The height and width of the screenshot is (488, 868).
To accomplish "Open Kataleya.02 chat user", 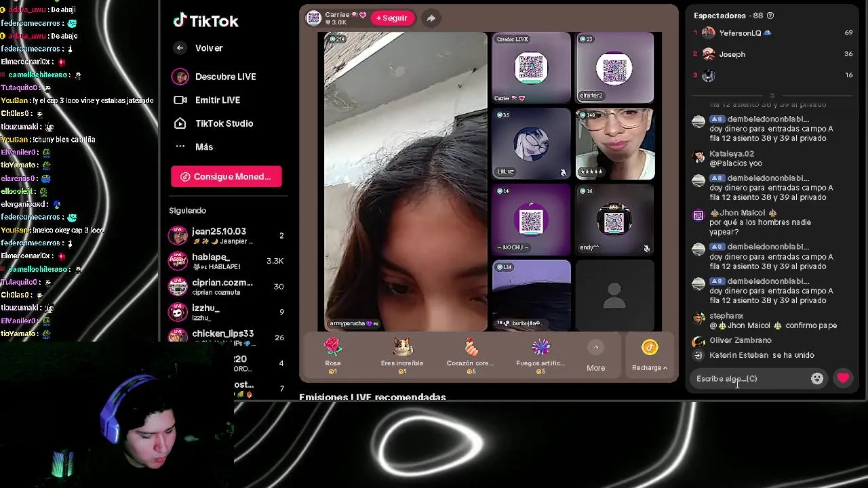I will (x=732, y=154).
